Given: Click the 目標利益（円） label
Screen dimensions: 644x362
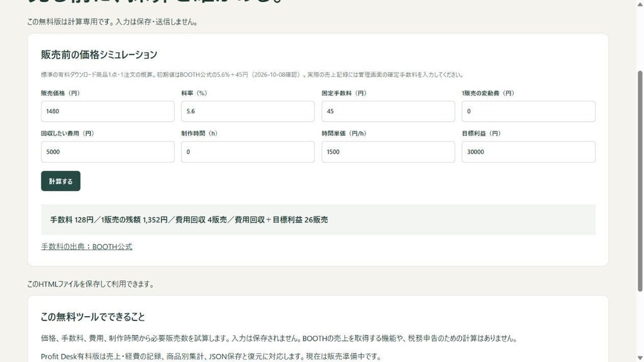Looking at the screenshot, I should click(481, 133).
